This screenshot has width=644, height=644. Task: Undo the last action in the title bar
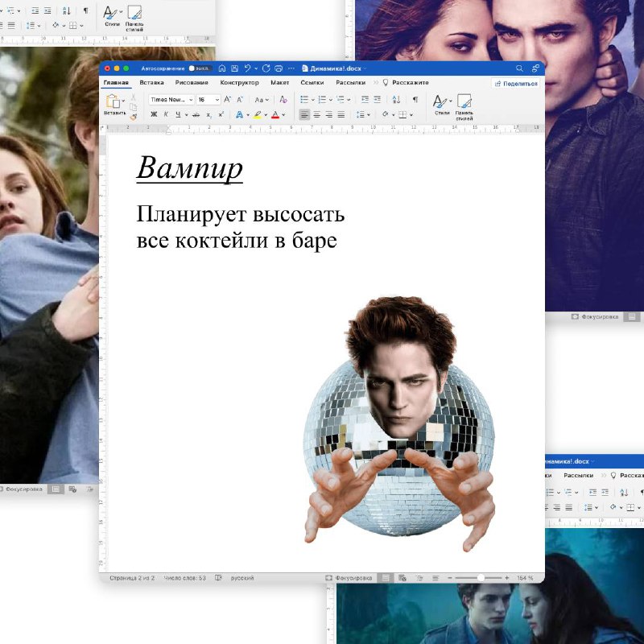(x=247, y=68)
